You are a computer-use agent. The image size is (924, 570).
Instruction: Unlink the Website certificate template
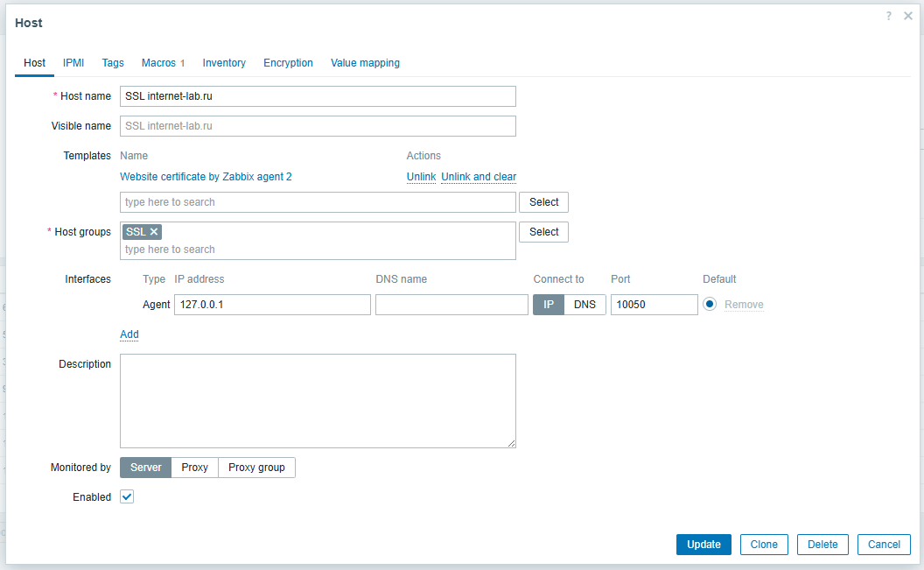421,177
